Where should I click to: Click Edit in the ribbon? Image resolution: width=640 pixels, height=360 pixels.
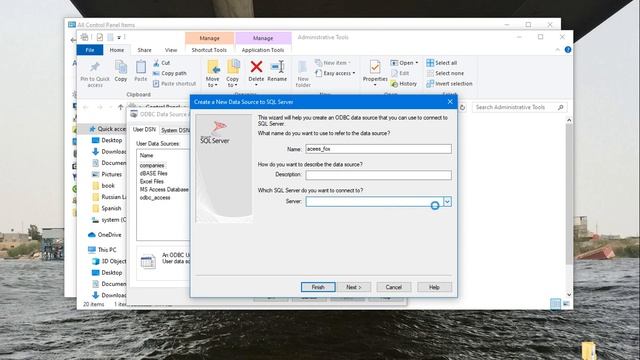pyautogui.click(x=400, y=73)
